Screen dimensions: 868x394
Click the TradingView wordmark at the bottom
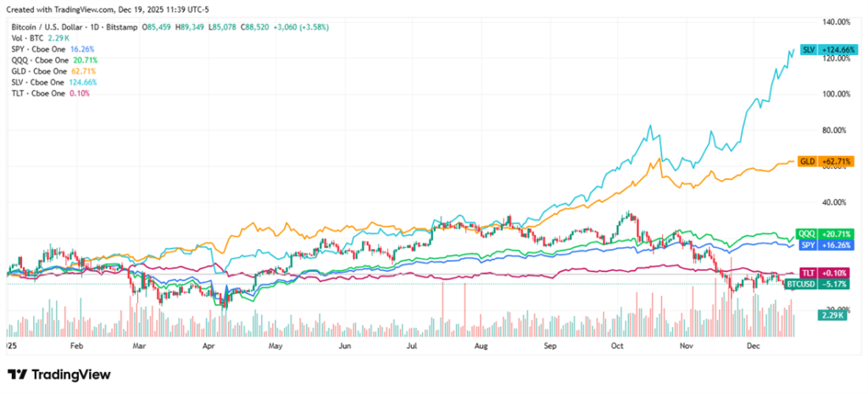pyautogui.click(x=71, y=375)
